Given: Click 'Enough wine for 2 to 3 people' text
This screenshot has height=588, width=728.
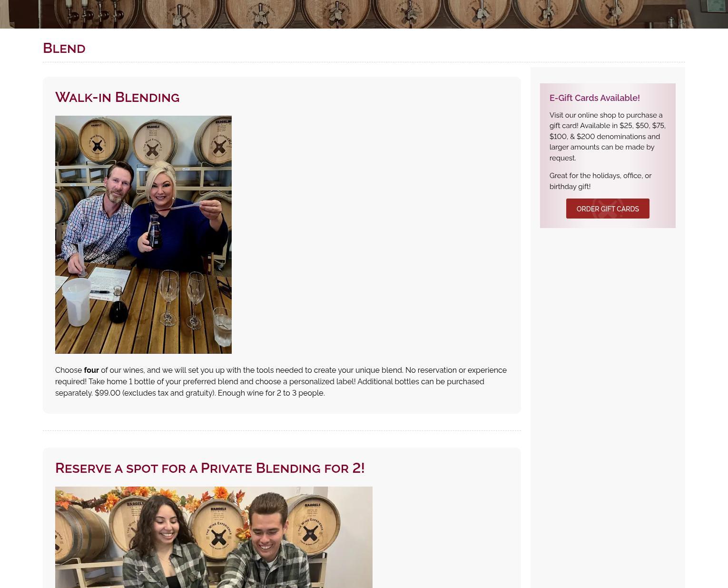Looking at the screenshot, I should [x=271, y=393].
